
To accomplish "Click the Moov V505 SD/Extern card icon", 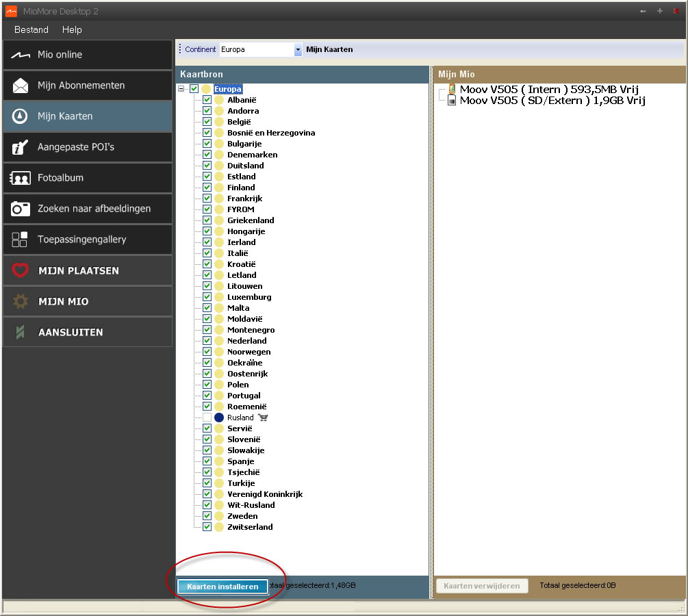I will coord(452,101).
